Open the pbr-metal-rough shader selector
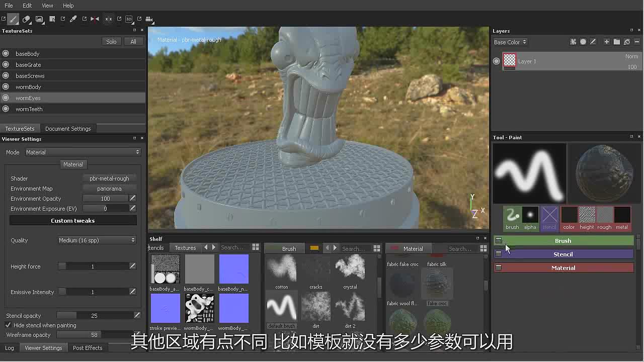 tap(109, 178)
